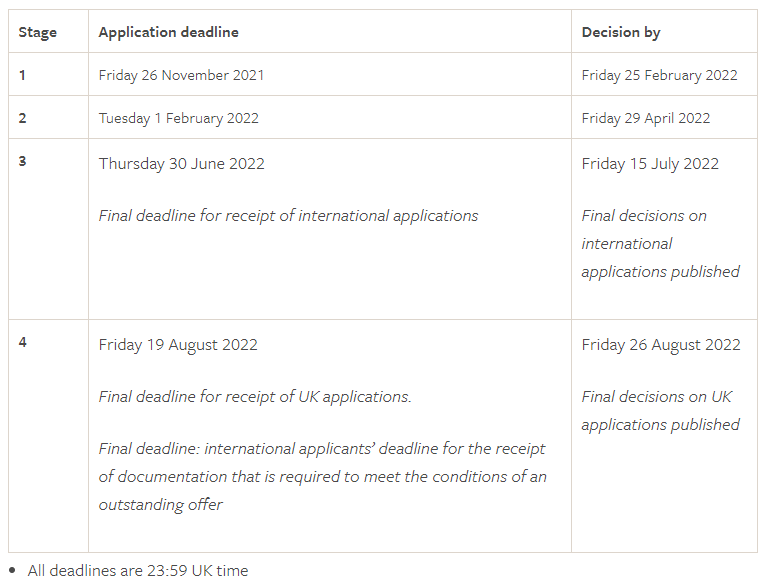This screenshot has width=766, height=586.
Task: Click Tuesday 1 February 2022 deadline
Action: pyautogui.click(x=179, y=118)
